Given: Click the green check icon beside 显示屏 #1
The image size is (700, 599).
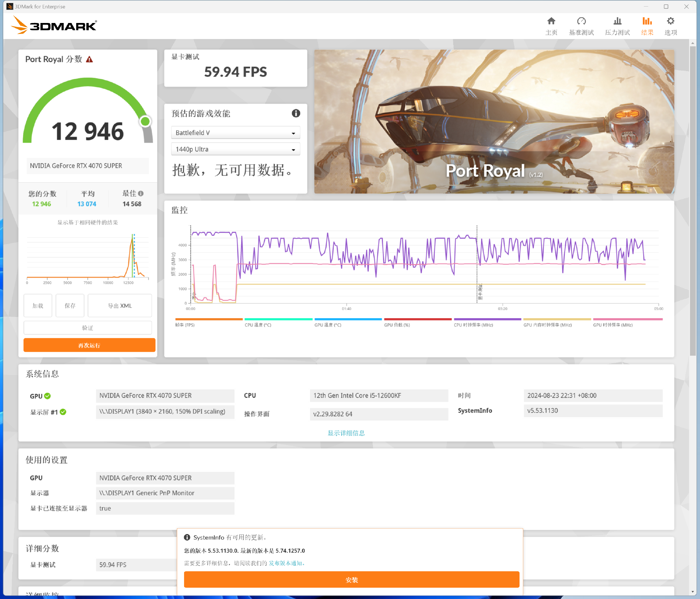Looking at the screenshot, I should click(63, 412).
